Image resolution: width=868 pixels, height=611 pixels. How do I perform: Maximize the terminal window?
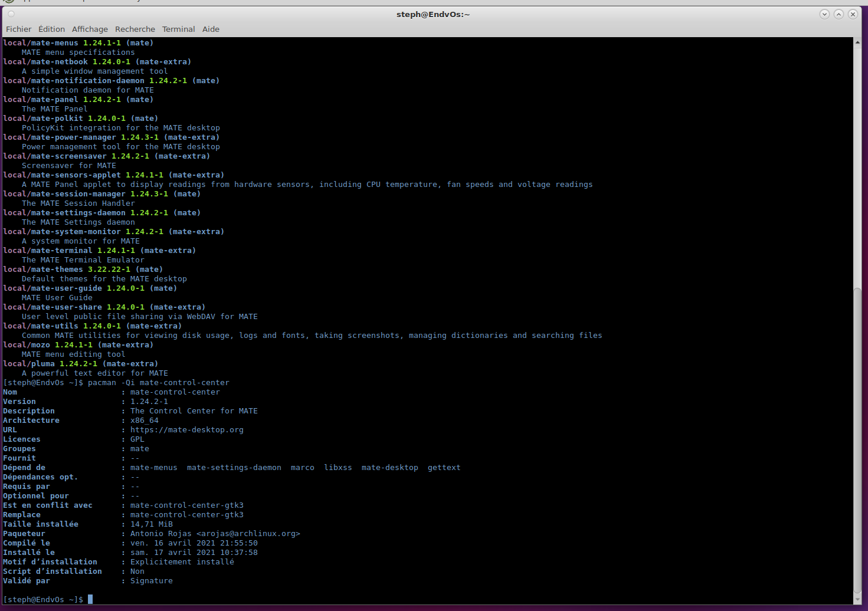point(838,14)
